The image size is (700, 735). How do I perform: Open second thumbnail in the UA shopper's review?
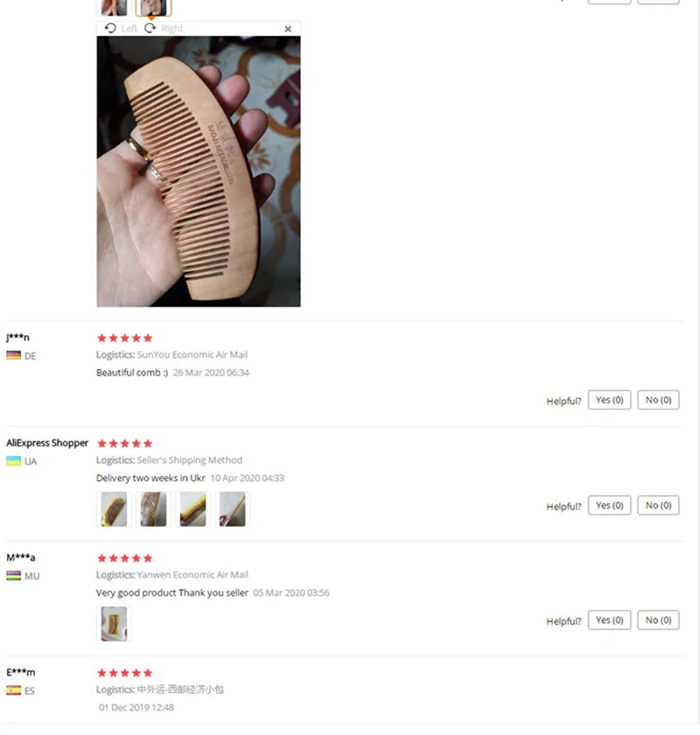[153, 509]
